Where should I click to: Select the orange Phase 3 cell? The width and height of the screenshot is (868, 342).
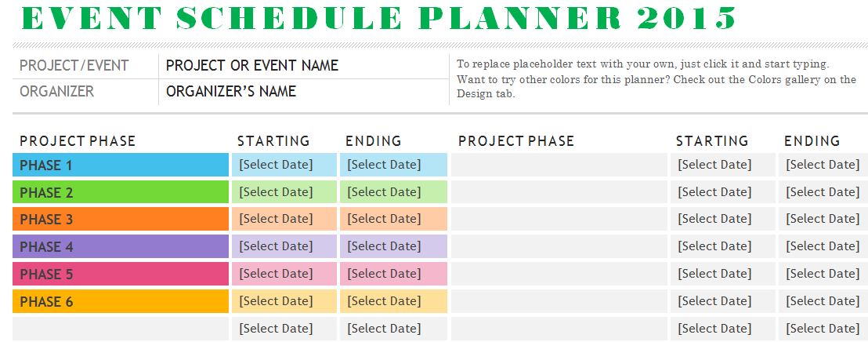click(121, 220)
